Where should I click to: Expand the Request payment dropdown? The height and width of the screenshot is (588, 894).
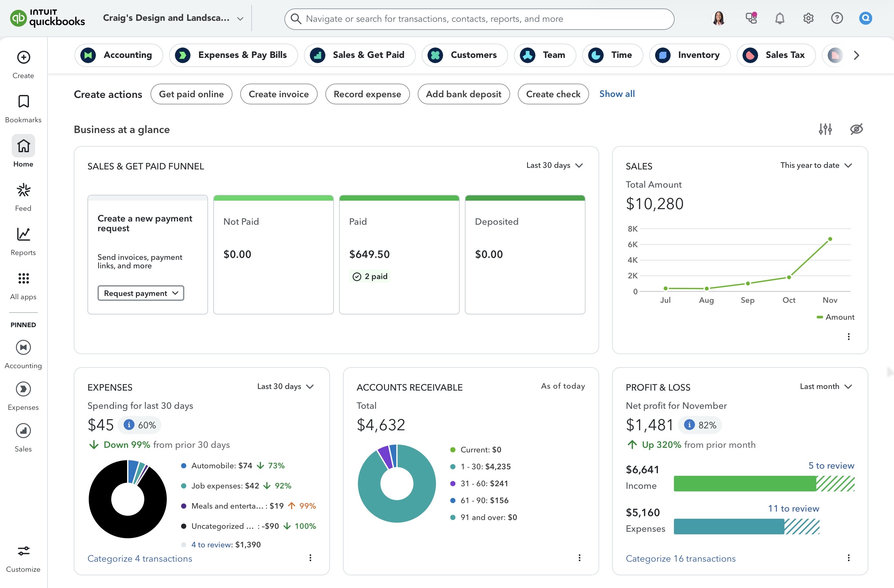point(140,293)
